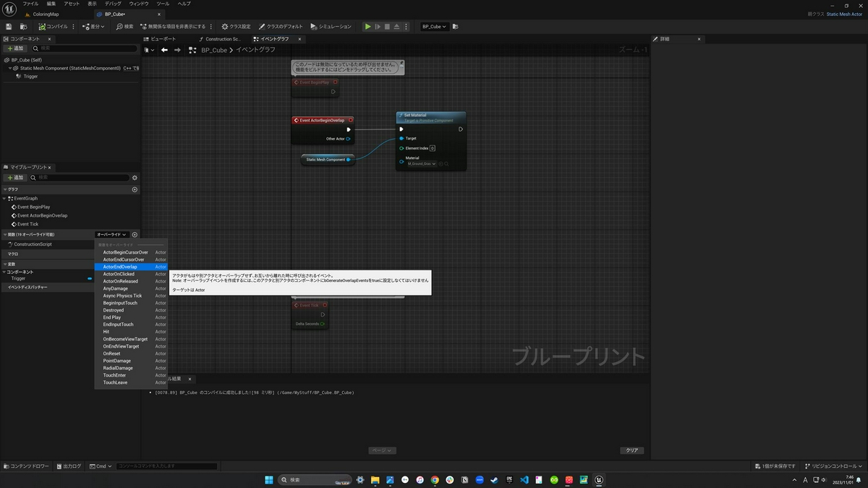Open the 出力ログ output log
The width and height of the screenshot is (868, 488).
click(x=69, y=466)
